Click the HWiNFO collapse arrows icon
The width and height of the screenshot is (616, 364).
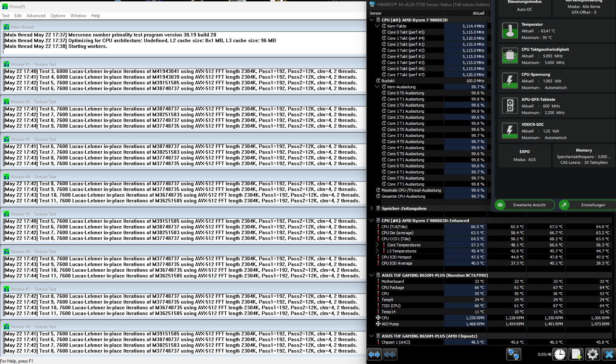[390, 354]
